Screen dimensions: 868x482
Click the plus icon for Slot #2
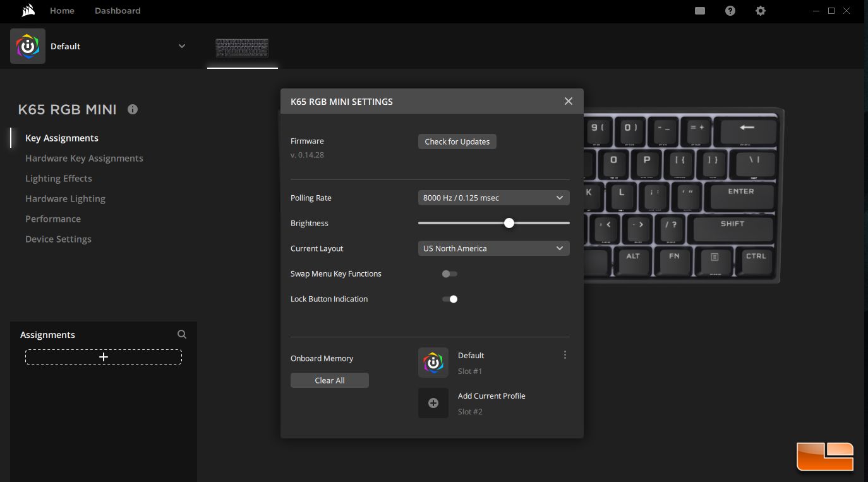433,403
